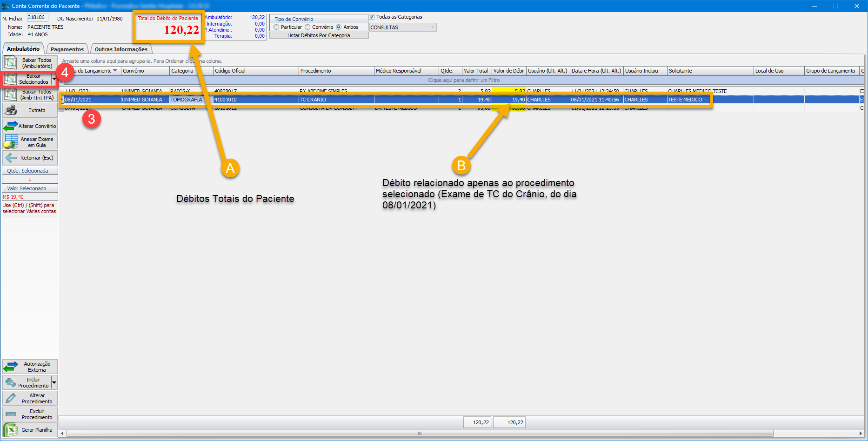
Task: Click the Excluir Procedimento minus icon
Action: tap(11, 414)
